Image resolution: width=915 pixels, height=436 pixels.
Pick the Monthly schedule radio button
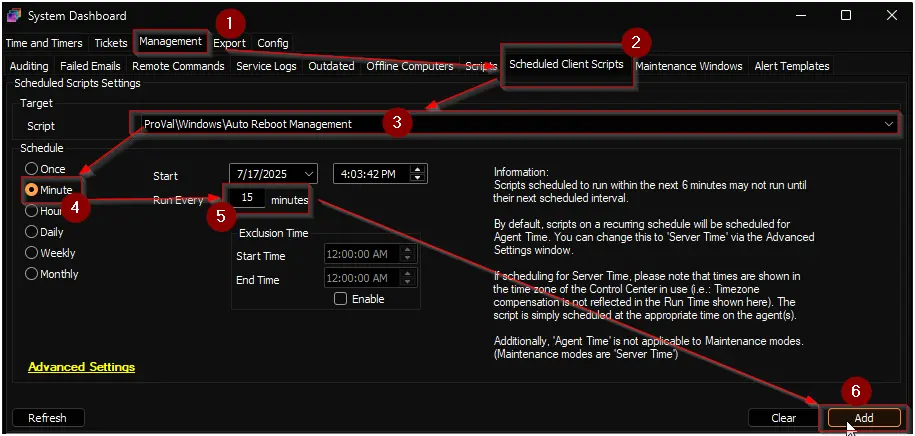tap(32, 274)
